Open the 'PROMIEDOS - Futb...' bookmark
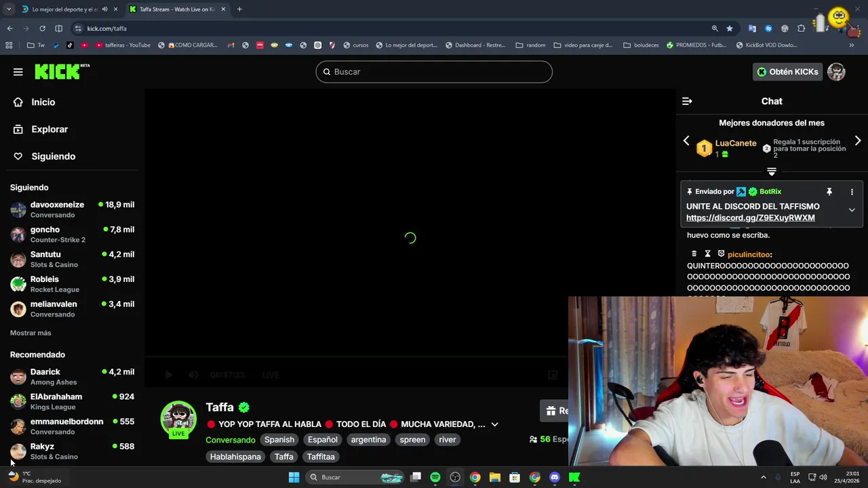The height and width of the screenshot is (488, 868). click(x=696, y=45)
